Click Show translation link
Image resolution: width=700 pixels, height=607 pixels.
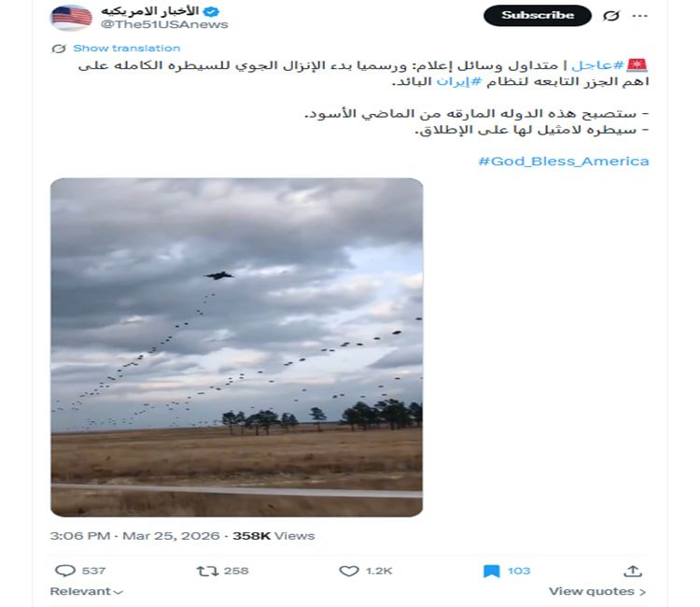click(127, 49)
